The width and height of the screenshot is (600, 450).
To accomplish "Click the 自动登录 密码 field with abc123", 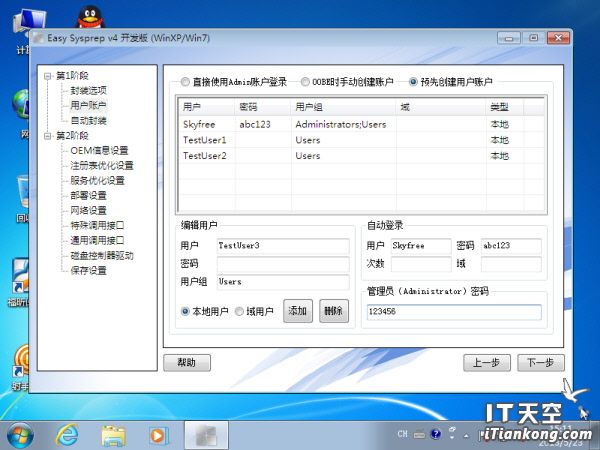I will pos(511,246).
